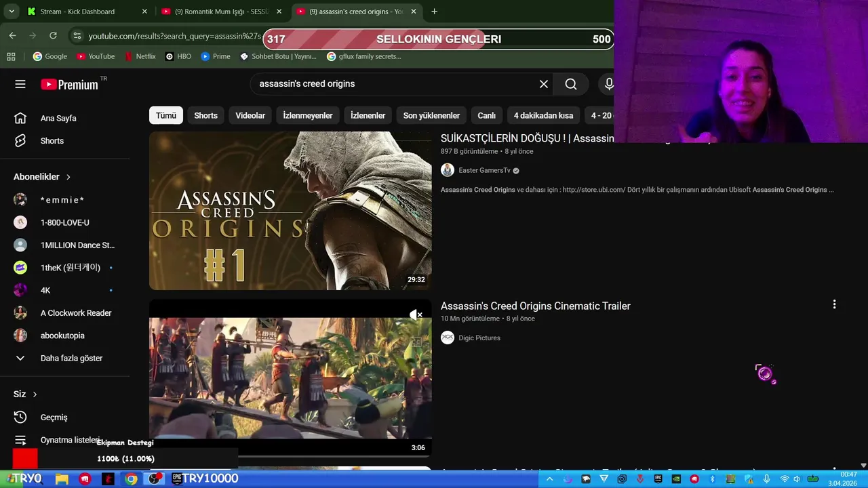Open Chrome from the taskbar
The width and height of the screenshot is (868, 488).
pos(131,479)
